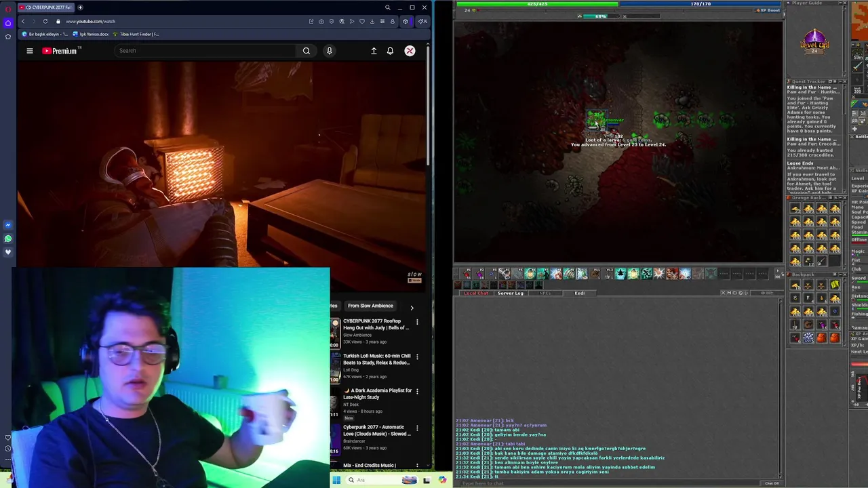868x488 pixels.
Task: Open Opera sidebar home icon
Action: (x=8, y=23)
